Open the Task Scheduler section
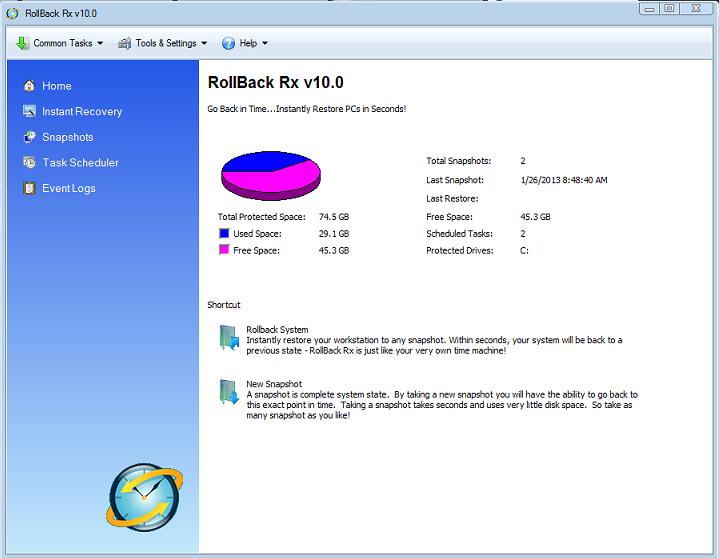719x558 pixels. coord(80,162)
